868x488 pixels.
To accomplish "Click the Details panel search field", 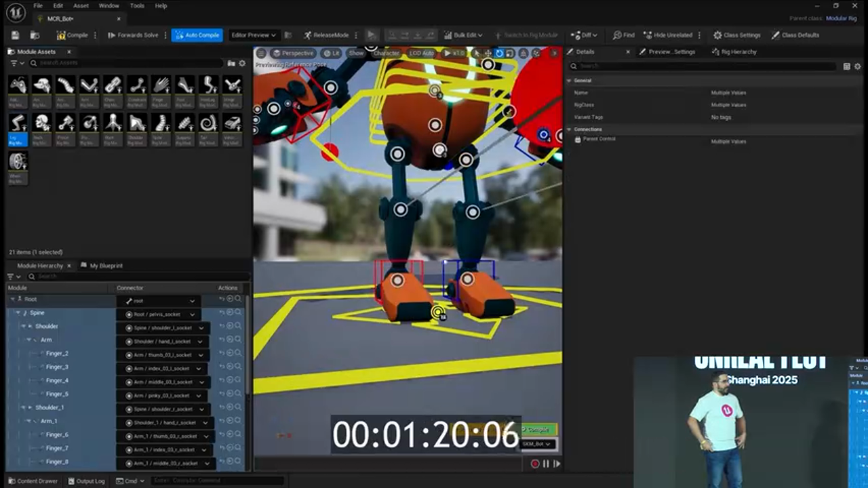I will pyautogui.click(x=678, y=66).
